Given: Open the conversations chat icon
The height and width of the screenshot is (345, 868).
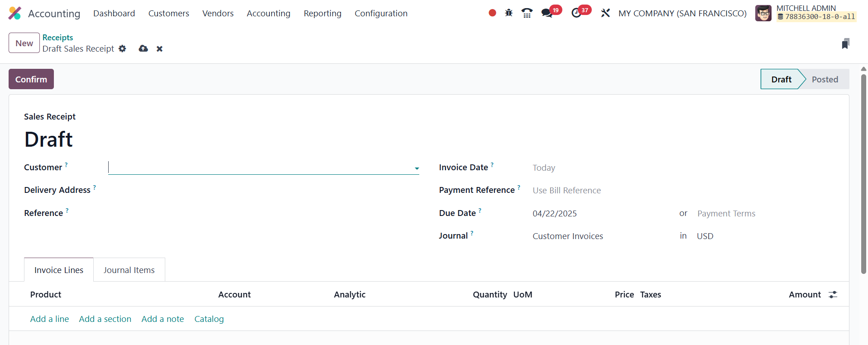Looking at the screenshot, I should click(x=547, y=13).
